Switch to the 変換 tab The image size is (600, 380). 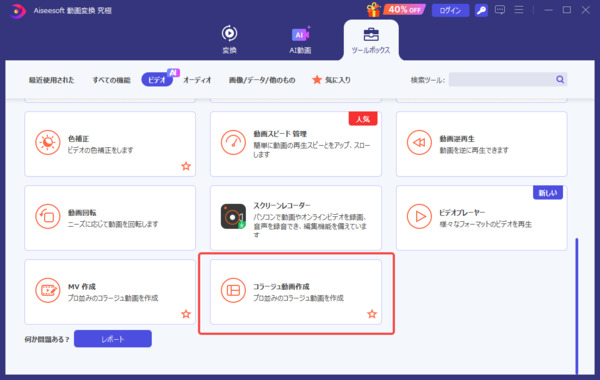coord(230,39)
